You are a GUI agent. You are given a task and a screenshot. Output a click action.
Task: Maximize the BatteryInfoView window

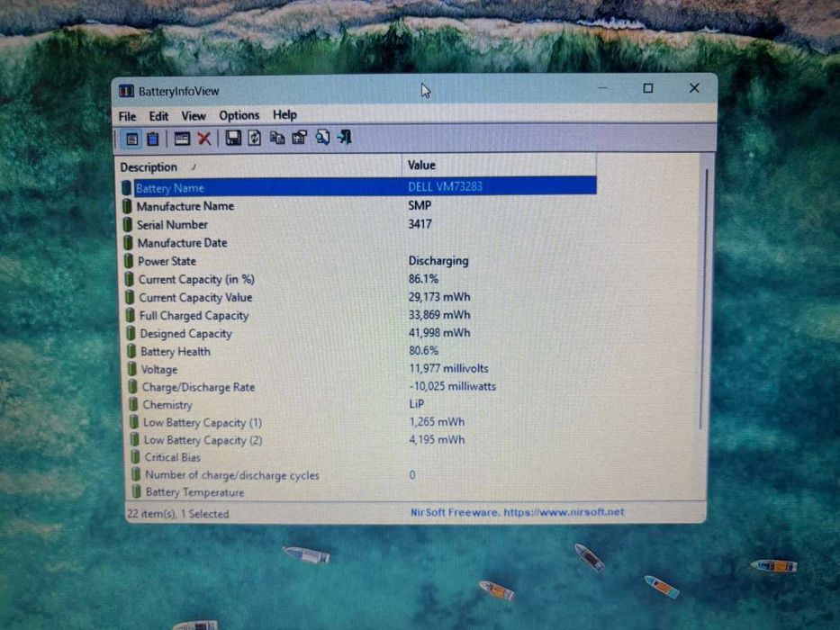[x=648, y=88]
